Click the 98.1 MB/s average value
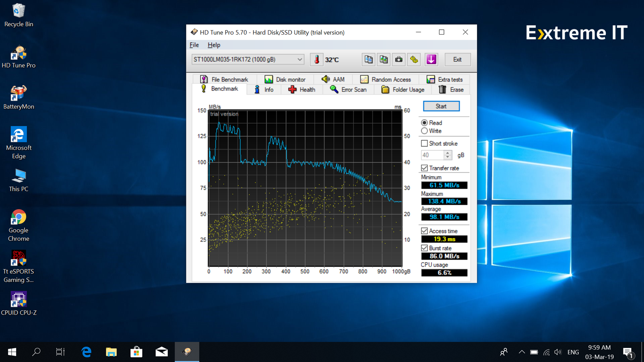Image resolution: width=644 pixels, height=362 pixels. (x=444, y=217)
